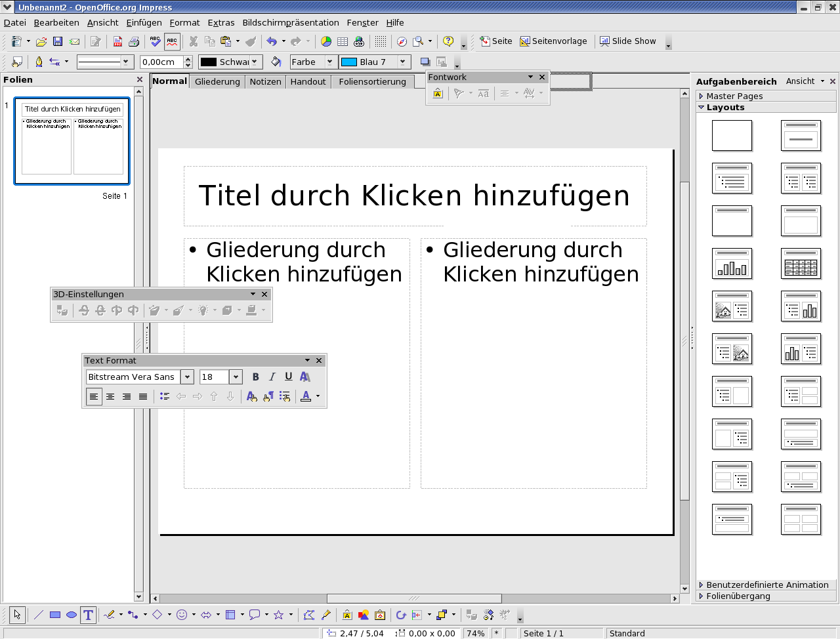Screen dimensions: 840x639
Task: Switch to the Notizen tab
Action: click(x=265, y=81)
